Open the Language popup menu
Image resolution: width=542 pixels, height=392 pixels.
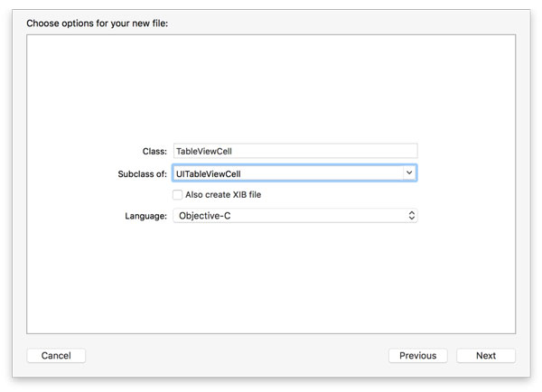[x=294, y=216]
